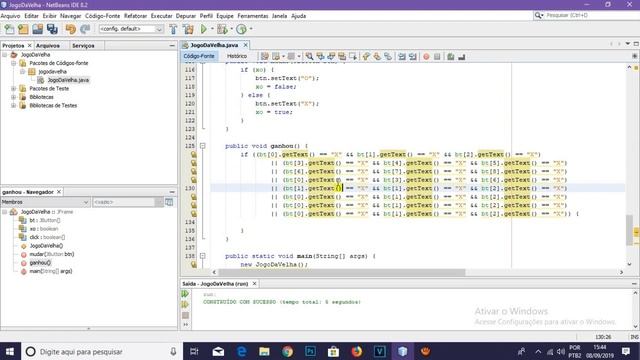640x360 pixels.
Task: Click the Build Project hammer icon
Action: pyautogui.click(x=173, y=29)
